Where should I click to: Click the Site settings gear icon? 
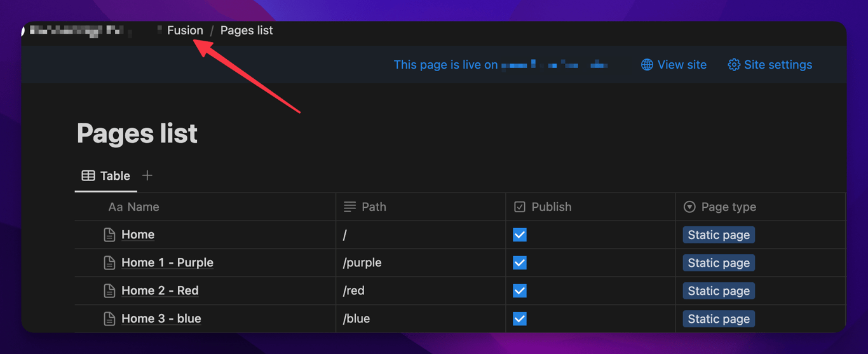[734, 65]
